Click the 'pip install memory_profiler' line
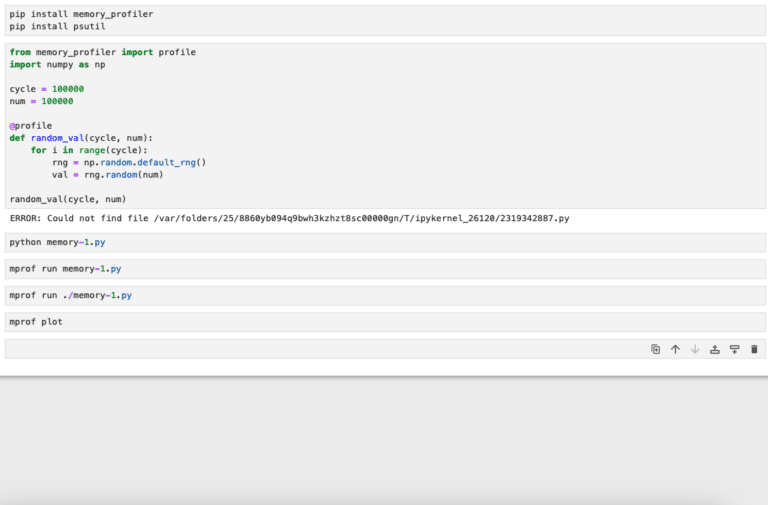 click(x=81, y=14)
